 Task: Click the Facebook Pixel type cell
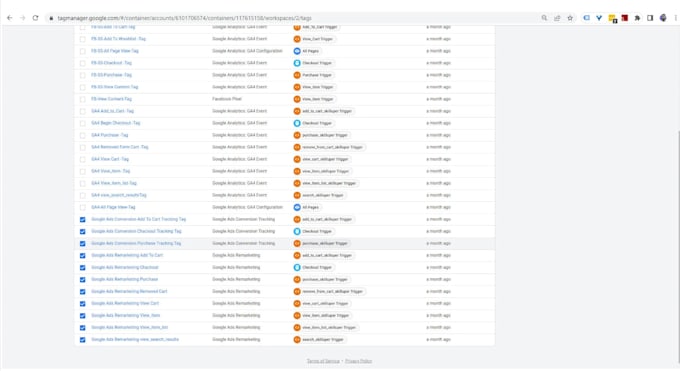tap(227, 99)
